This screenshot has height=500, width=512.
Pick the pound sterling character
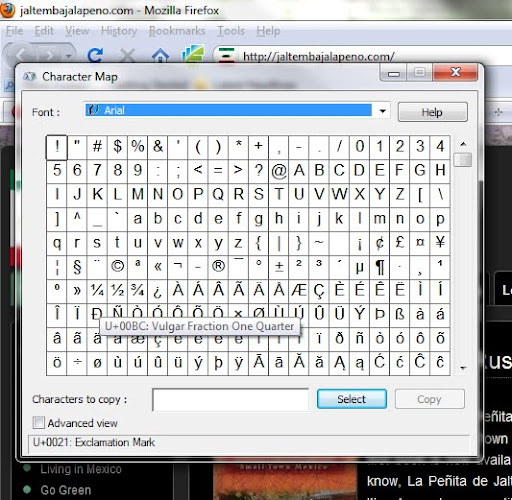click(x=400, y=243)
